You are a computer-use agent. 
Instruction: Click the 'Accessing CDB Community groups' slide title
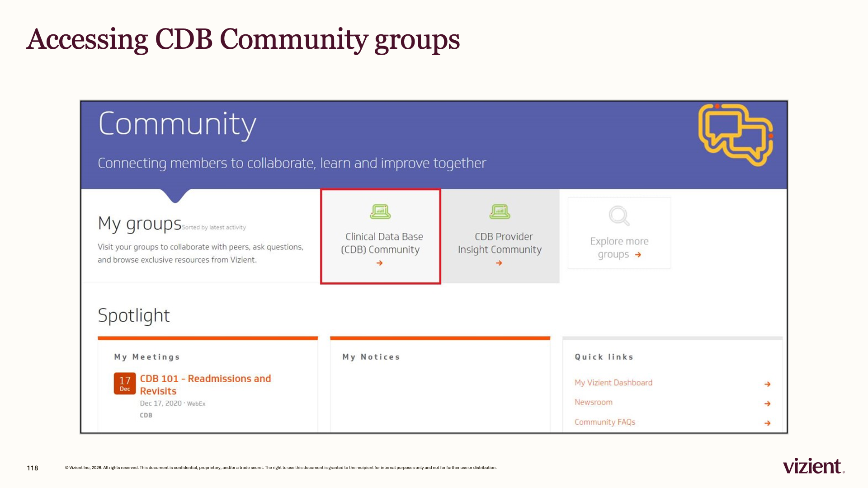243,40
